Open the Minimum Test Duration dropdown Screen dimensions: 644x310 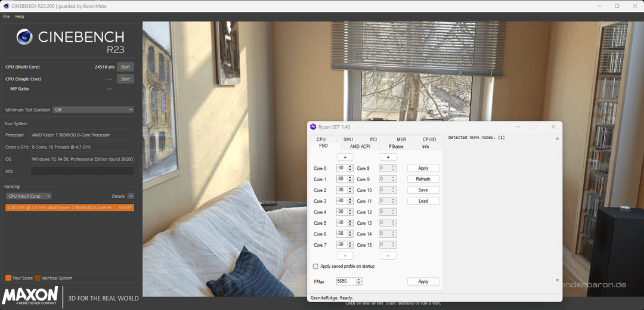click(x=93, y=110)
